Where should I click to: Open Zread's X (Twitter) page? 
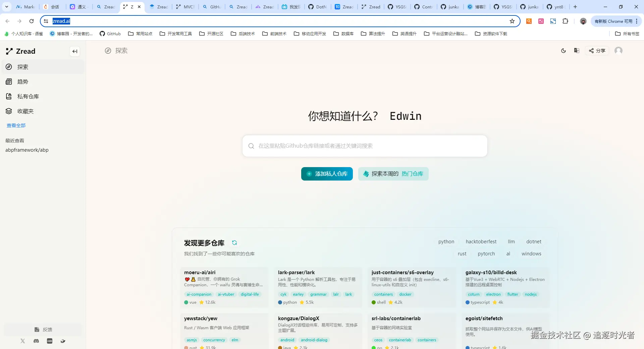(23, 341)
